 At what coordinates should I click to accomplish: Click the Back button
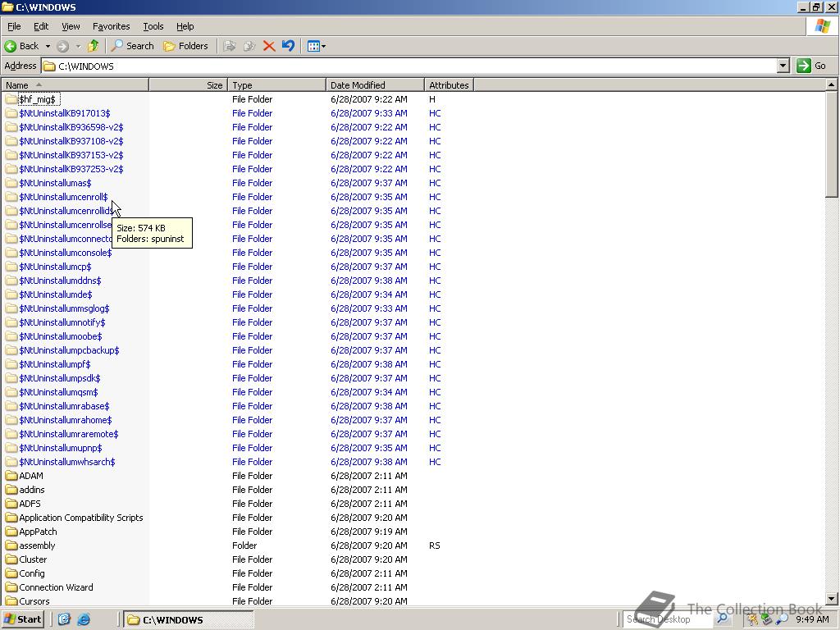pos(21,46)
